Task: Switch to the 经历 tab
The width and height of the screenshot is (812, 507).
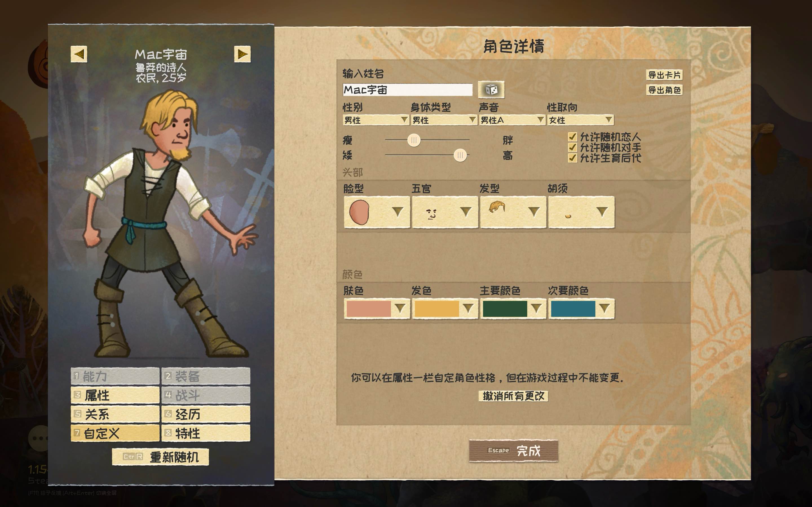Action: point(206,414)
